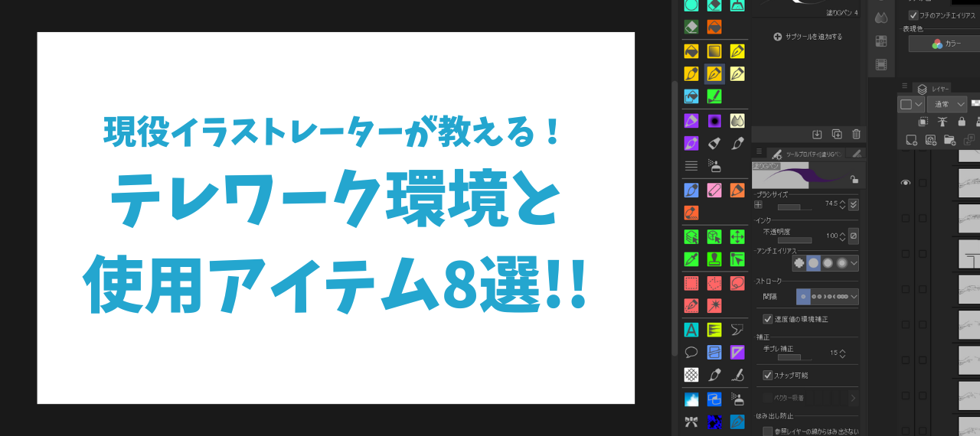This screenshot has height=436, width=980.
Task: Select the green eraser tool icon
Action: pos(691,27)
